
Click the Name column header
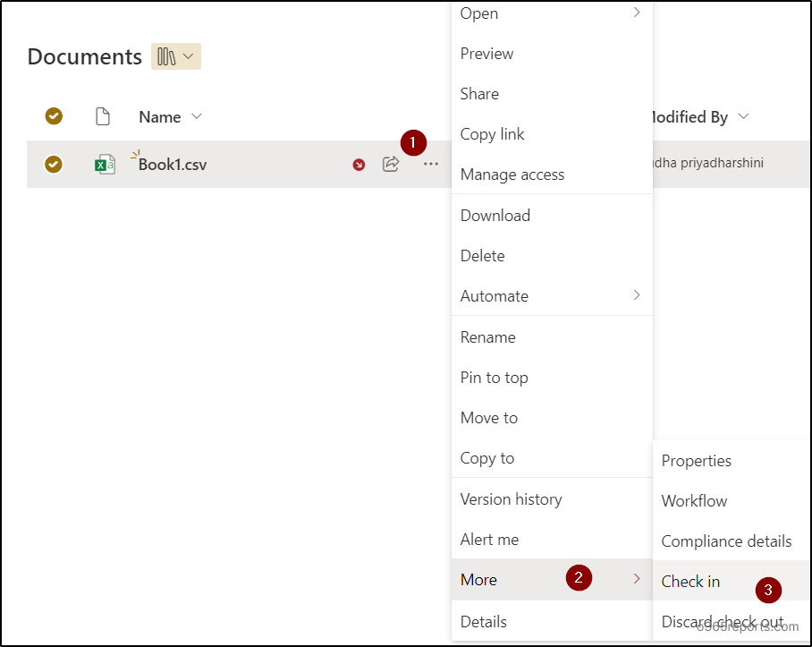159,117
